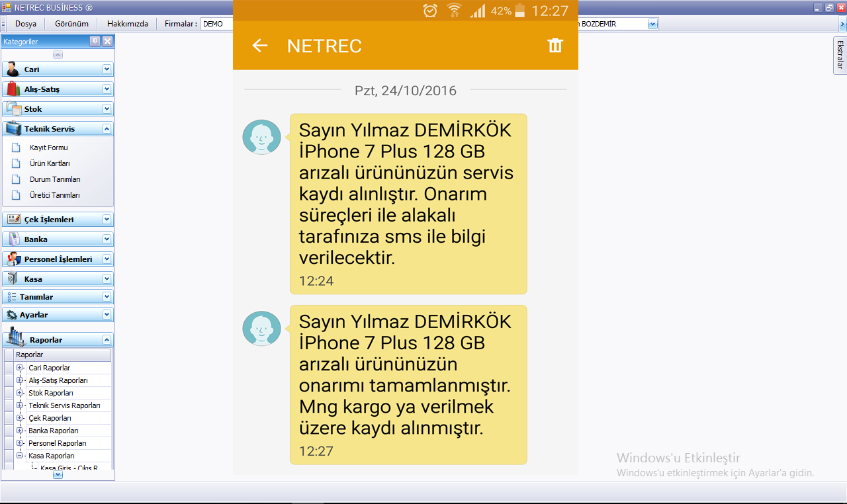
Task: Expand the Cari Raporlar tree node
Action: tap(20, 368)
